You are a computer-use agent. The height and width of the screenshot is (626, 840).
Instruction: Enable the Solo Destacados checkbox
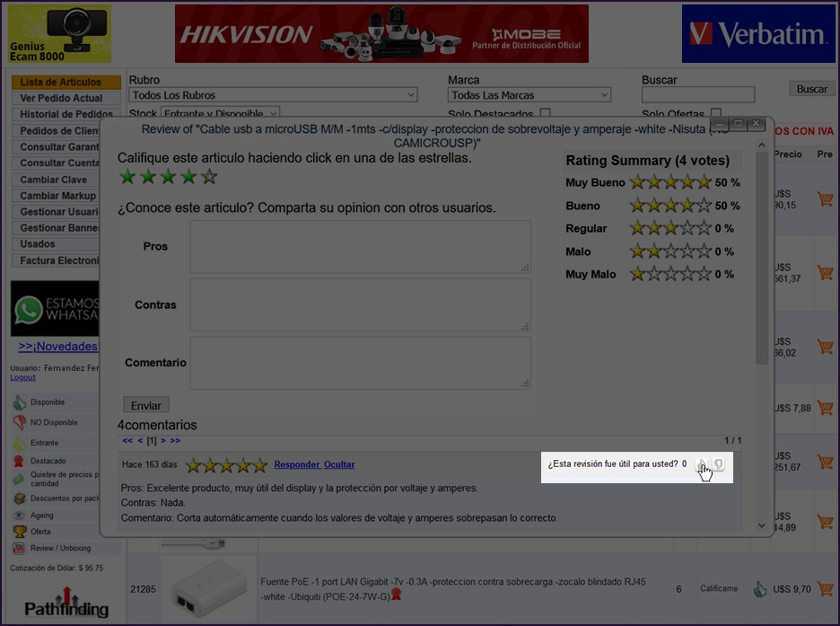coord(545,114)
